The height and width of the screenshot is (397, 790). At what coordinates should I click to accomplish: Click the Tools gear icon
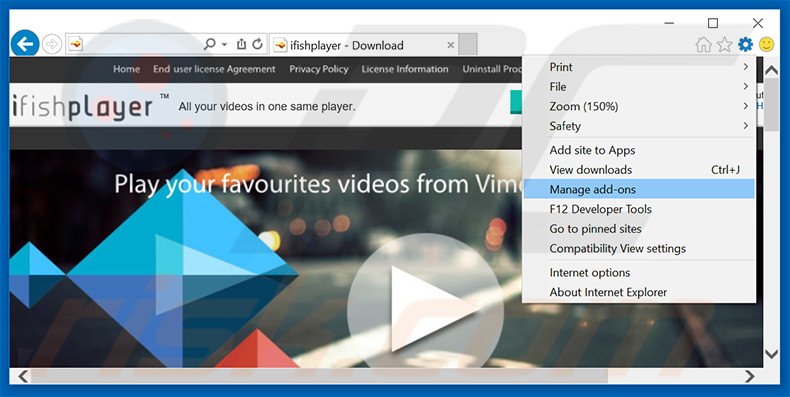point(745,45)
